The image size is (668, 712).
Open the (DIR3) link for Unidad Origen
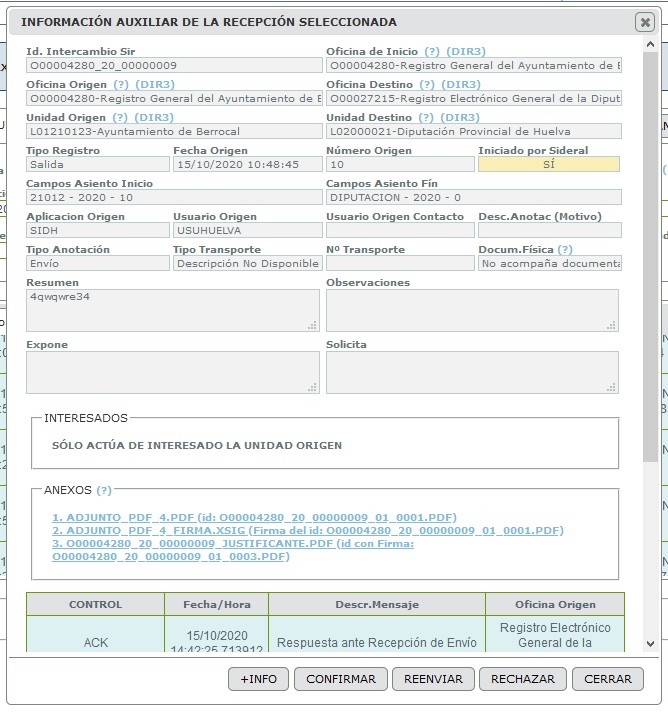pos(154,118)
